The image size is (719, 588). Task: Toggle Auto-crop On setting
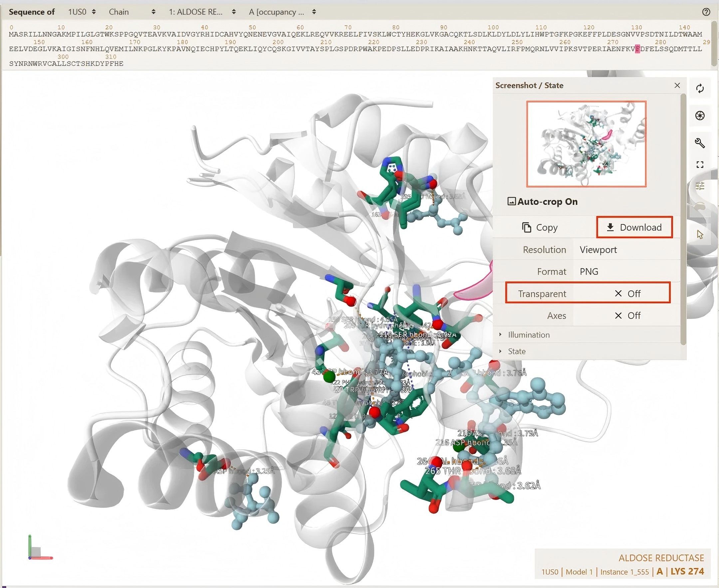coord(542,202)
